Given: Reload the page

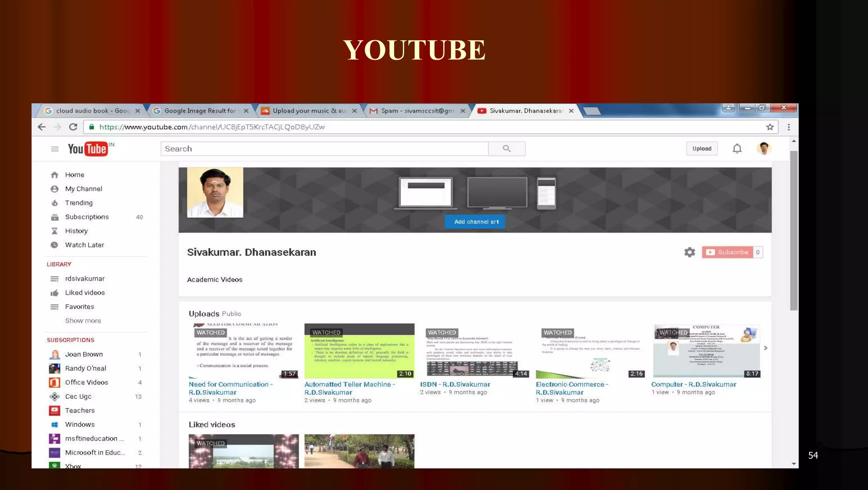Looking at the screenshot, I should pyautogui.click(x=73, y=127).
